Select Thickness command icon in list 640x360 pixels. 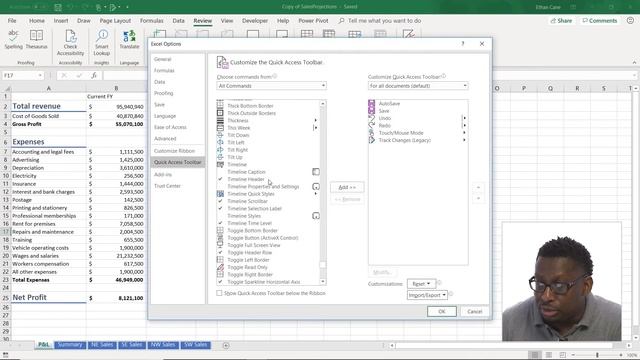tap(220, 120)
